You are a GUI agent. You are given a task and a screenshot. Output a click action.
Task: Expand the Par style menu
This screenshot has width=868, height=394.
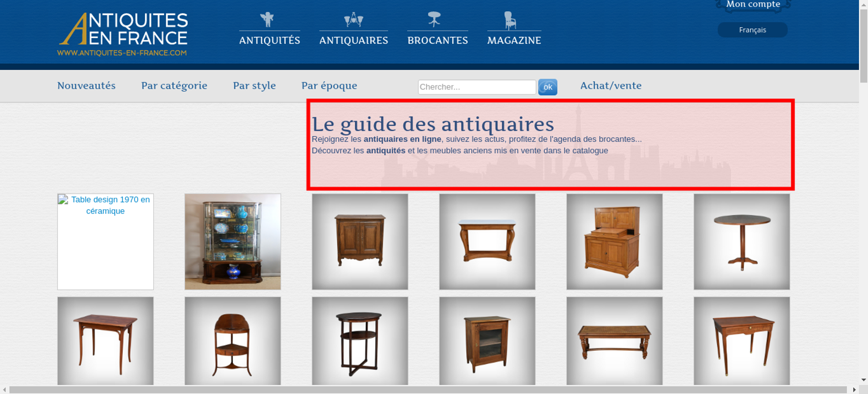pyautogui.click(x=254, y=85)
